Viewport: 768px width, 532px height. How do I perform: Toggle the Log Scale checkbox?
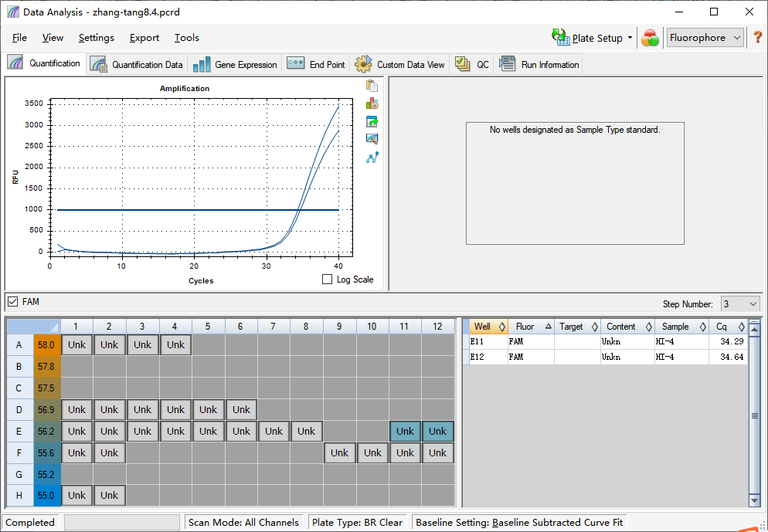pos(327,279)
